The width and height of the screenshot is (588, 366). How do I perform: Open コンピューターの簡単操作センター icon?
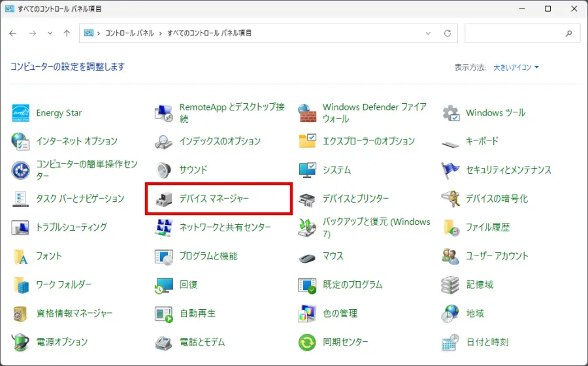coord(21,170)
